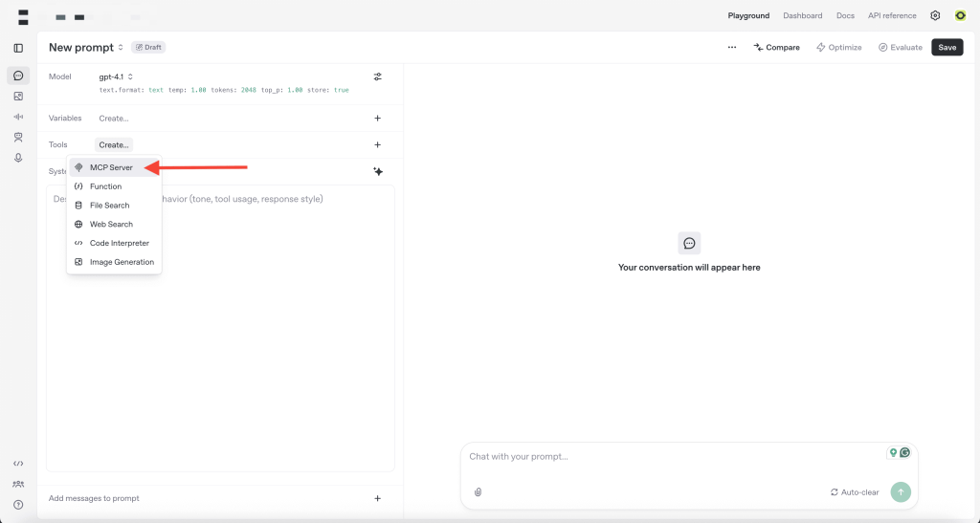Open the three-dot more options menu
Viewport: 980px width, 523px height.
[x=731, y=47]
